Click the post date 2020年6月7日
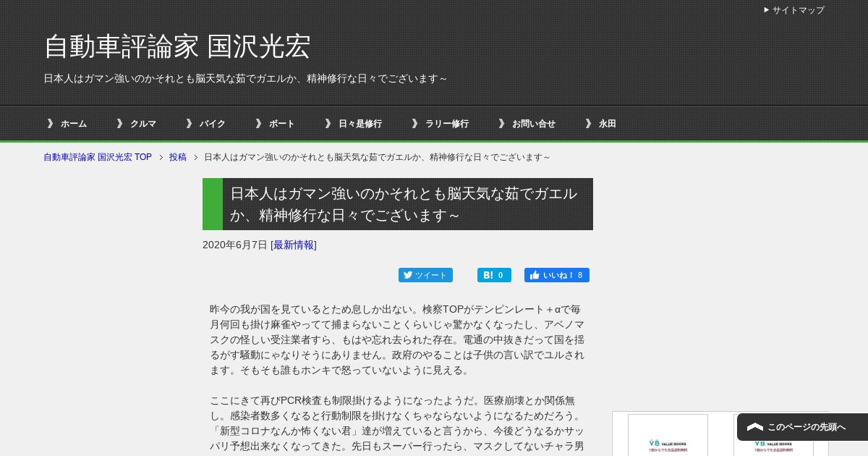Image resolution: width=868 pixels, height=456 pixels. tap(235, 245)
